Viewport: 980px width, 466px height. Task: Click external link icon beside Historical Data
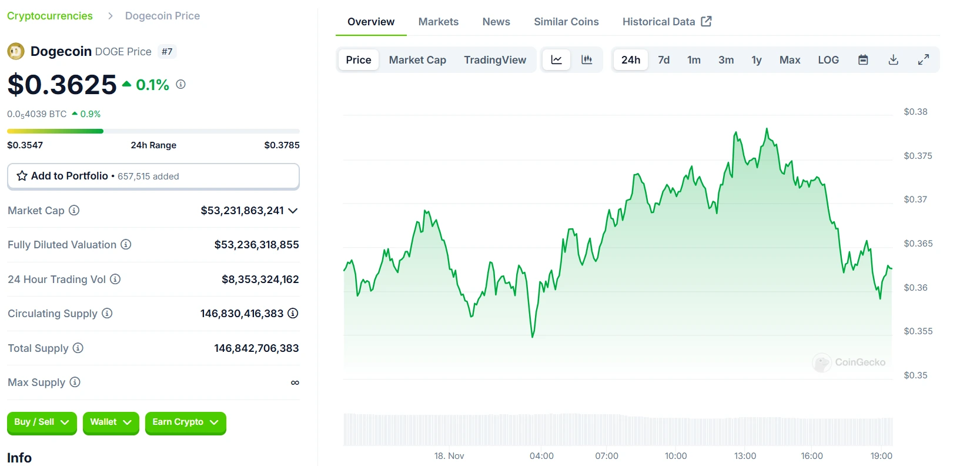706,21
